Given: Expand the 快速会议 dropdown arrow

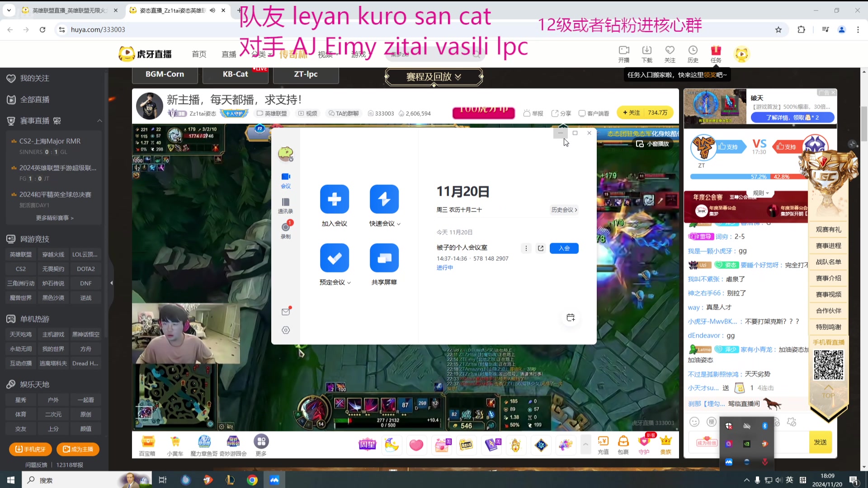Looking at the screenshot, I should [x=399, y=224].
